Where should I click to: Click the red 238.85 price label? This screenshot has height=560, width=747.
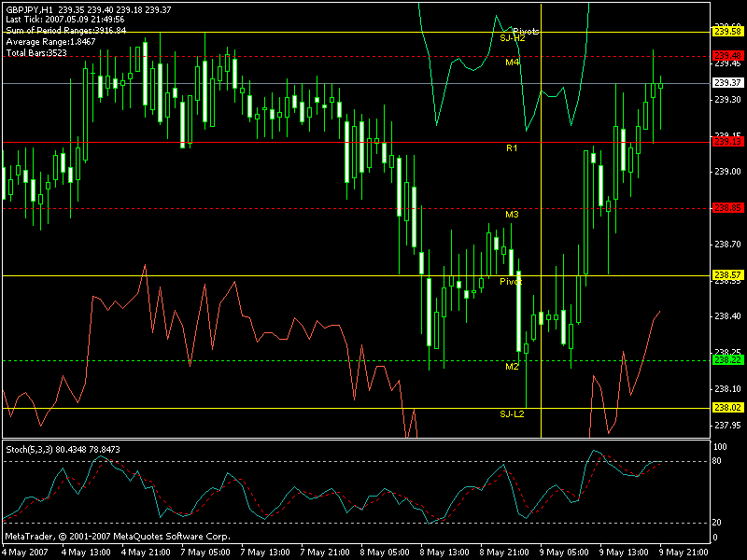coord(727,207)
